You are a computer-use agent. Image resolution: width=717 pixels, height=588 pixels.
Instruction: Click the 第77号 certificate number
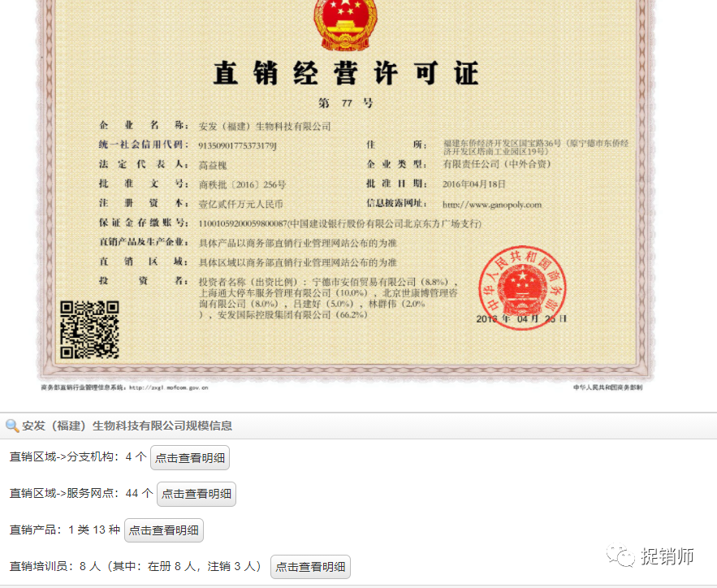347,101
